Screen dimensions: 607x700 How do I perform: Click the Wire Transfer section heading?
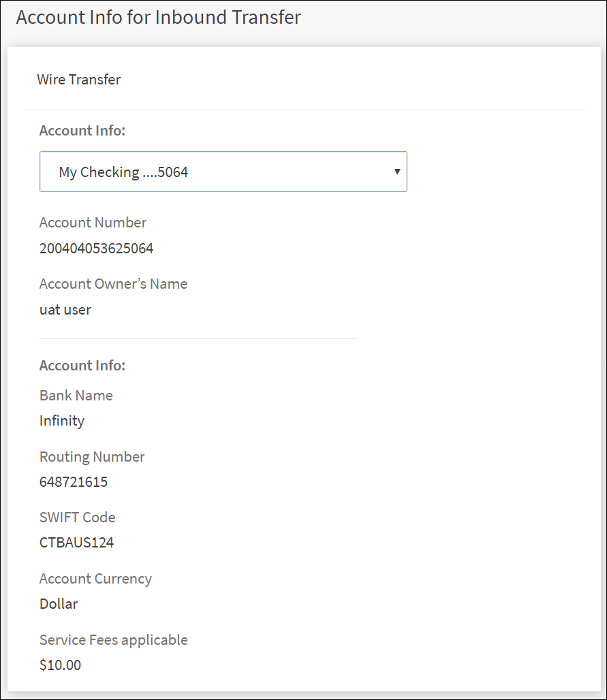(x=79, y=80)
